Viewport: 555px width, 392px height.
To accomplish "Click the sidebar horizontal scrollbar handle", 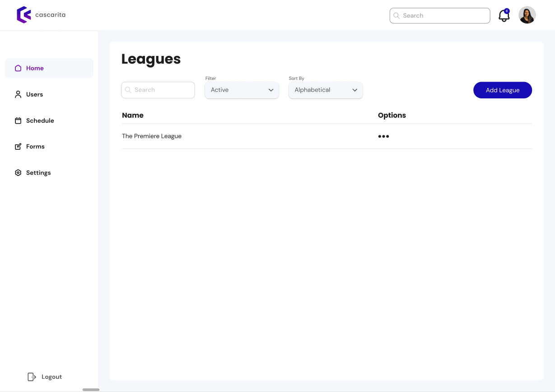I will tap(91, 389).
